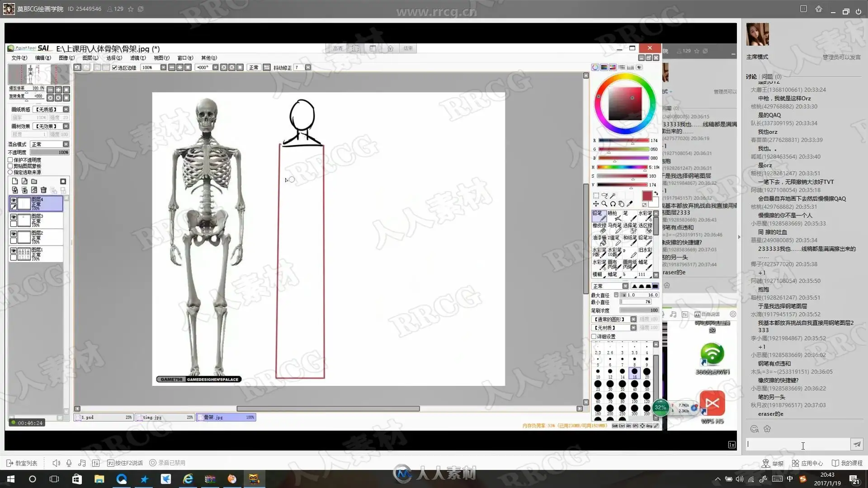Select the 指定选取来源 radio option
Image resolution: width=868 pixels, height=488 pixels.
(x=10, y=172)
